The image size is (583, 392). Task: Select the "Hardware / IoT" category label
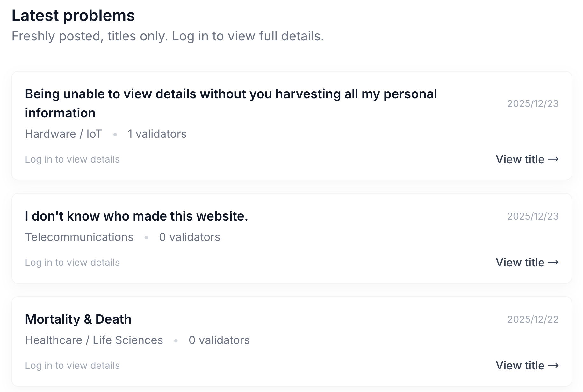click(x=63, y=134)
